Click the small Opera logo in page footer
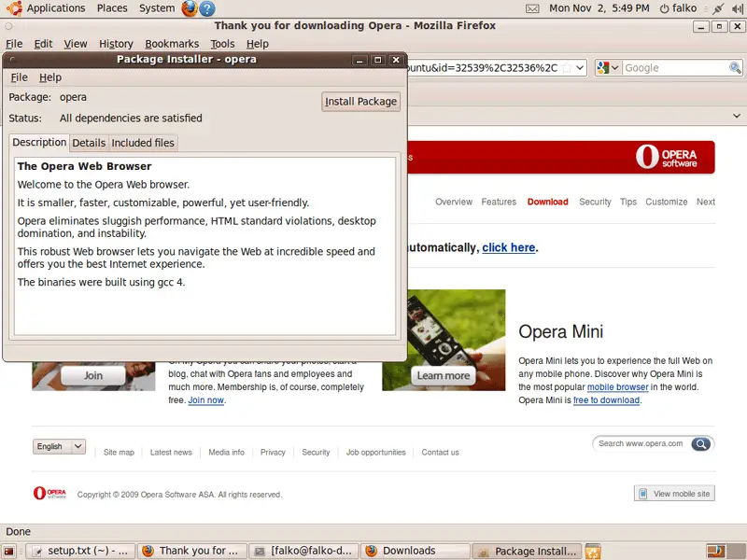 pyautogui.click(x=49, y=493)
